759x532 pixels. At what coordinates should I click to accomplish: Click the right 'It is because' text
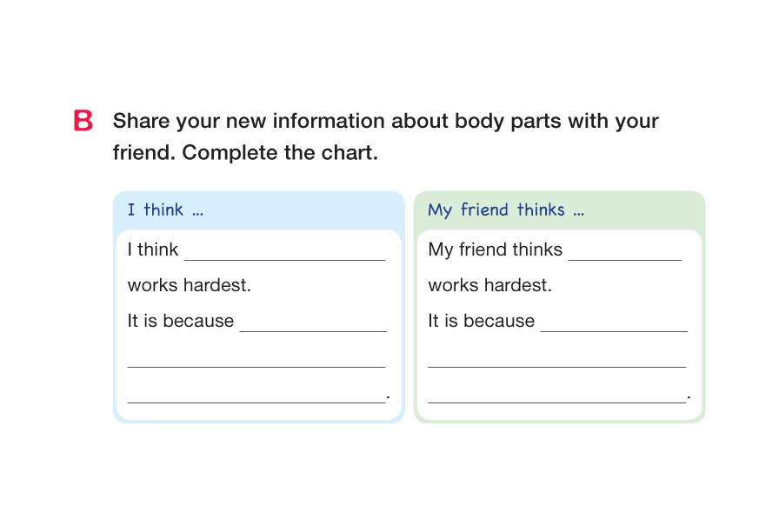(481, 321)
